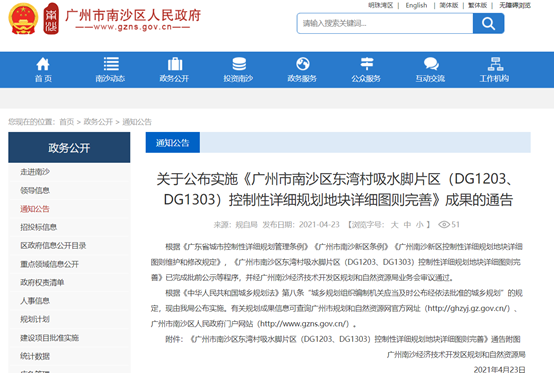Open 工作机构 organization chart icon
The image size is (554, 373).
coord(495,64)
